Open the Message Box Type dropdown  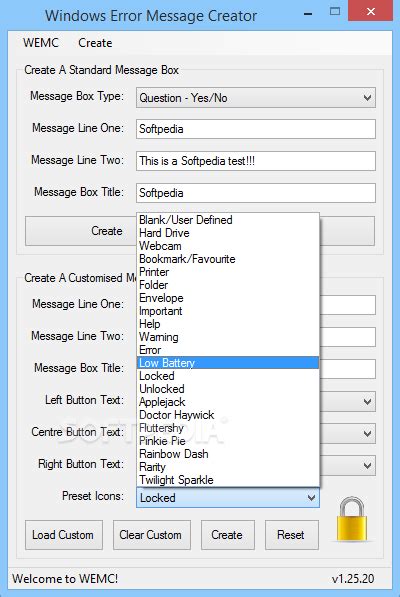point(256,98)
